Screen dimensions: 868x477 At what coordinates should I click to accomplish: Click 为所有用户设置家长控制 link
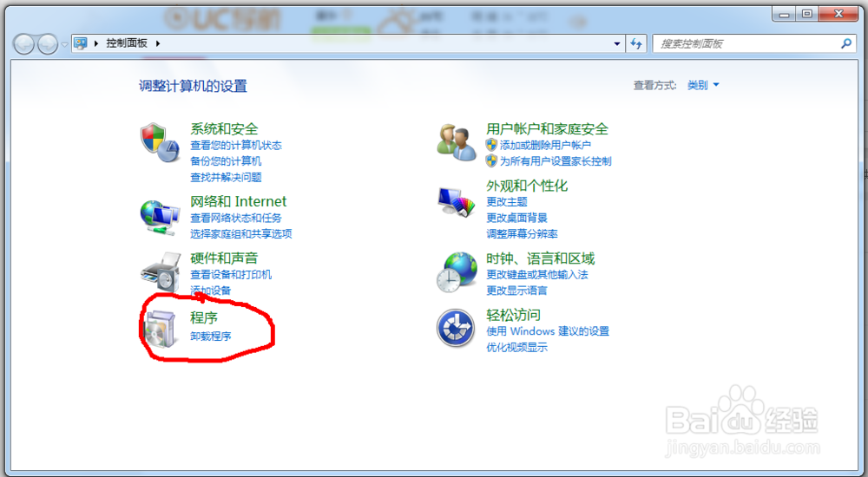556,161
